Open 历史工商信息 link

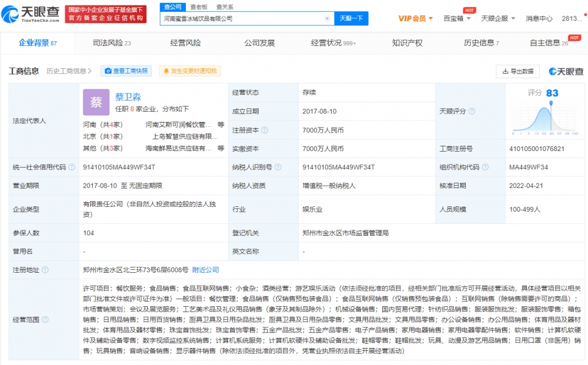[69, 71]
